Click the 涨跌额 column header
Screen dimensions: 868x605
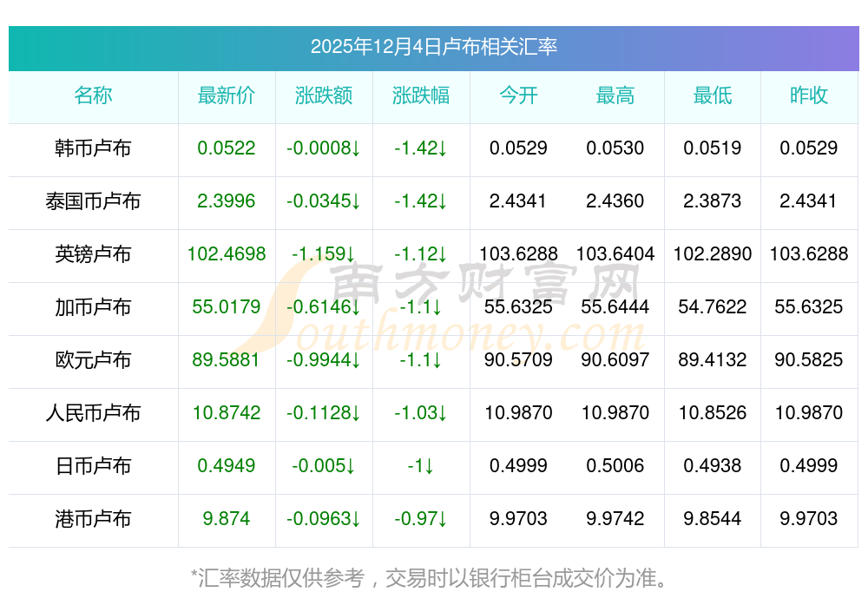324,95
